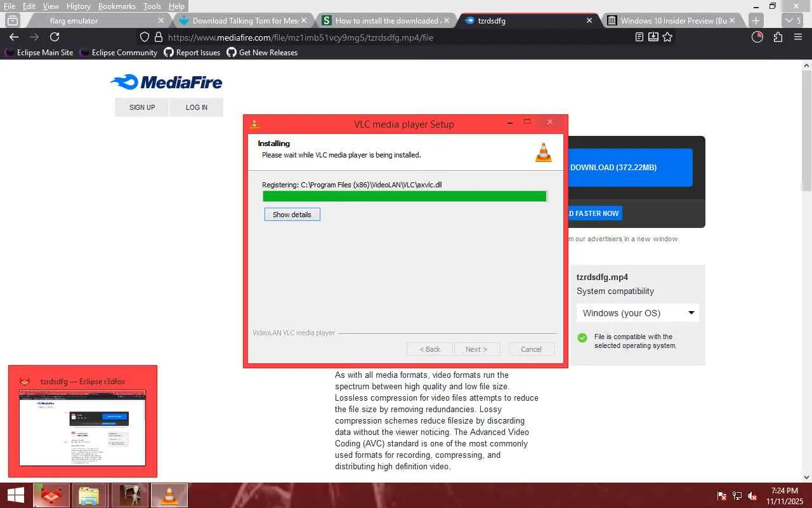Open a new browser tab

tap(756, 20)
